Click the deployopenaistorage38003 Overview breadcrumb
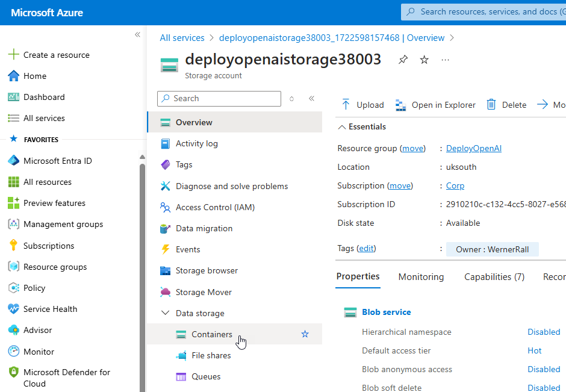Viewport: 566px width, 392px height. coord(332,38)
